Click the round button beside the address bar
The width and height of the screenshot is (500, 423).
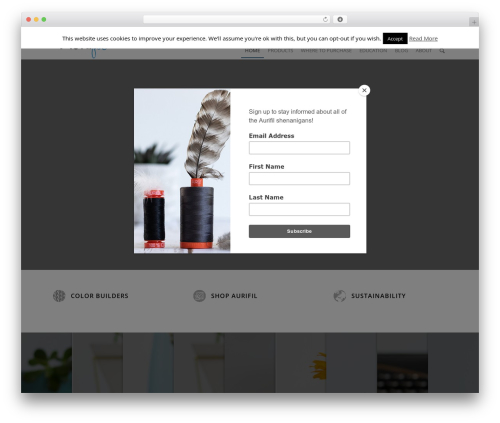(x=340, y=19)
